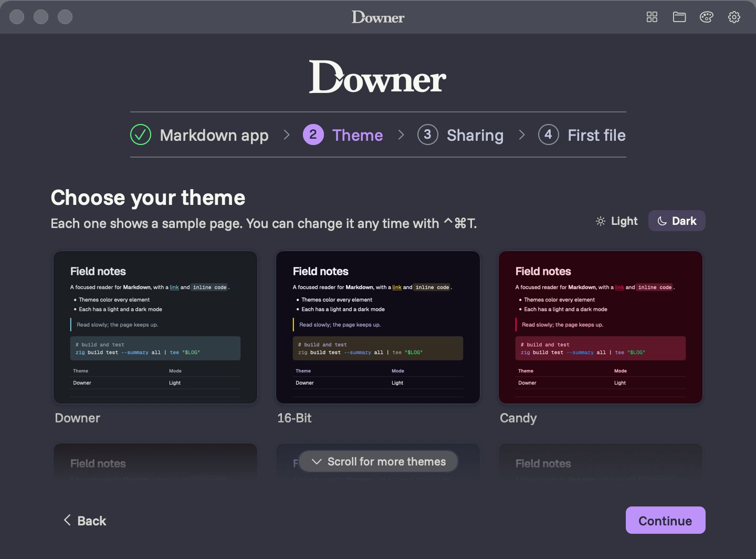
Task: Open the theme palette icon
Action: click(x=707, y=17)
